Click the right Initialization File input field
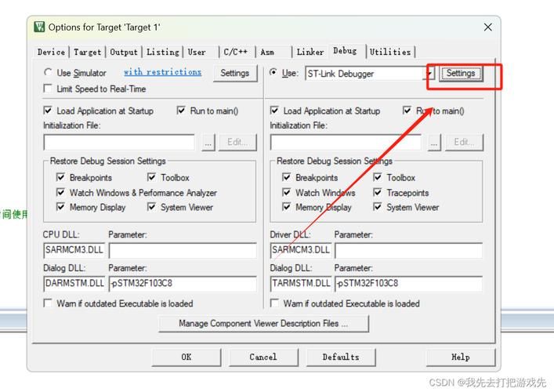 [346, 142]
